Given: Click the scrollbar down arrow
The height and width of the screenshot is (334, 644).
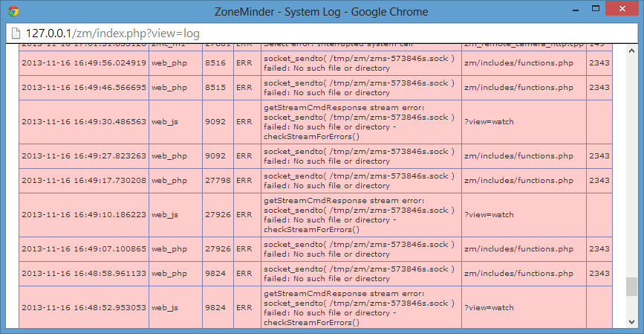Looking at the screenshot, I should point(631,321).
